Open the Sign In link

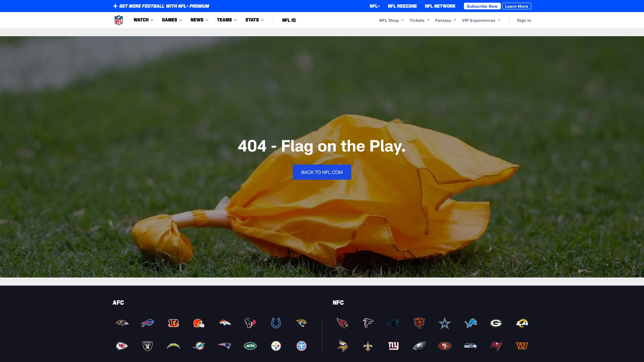[x=524, y=20]
